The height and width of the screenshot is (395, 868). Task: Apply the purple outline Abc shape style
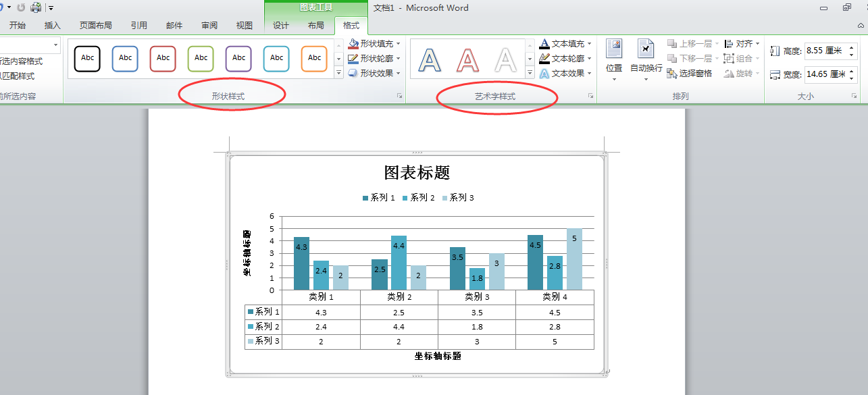point(239,58)
